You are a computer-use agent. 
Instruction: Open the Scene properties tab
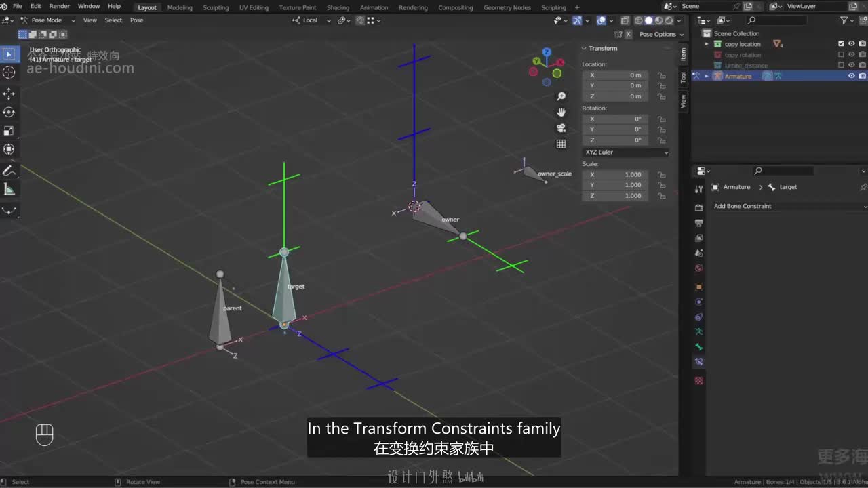tap(699, 253)
